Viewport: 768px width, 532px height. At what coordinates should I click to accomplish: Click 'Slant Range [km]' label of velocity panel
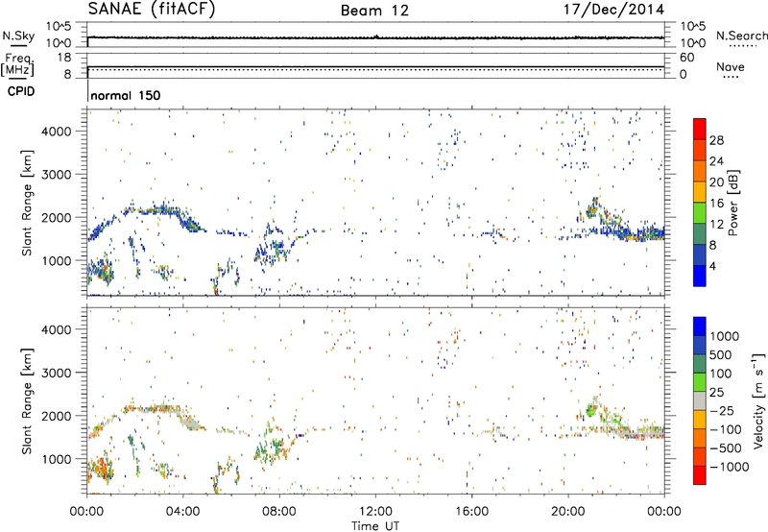pyautogui.click(x=27, y=401)
